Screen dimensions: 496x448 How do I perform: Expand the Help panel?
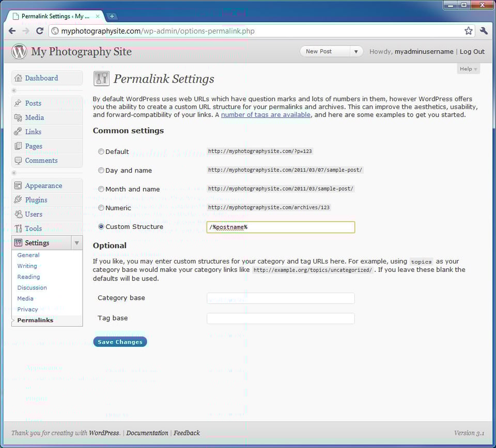[468, 69]
